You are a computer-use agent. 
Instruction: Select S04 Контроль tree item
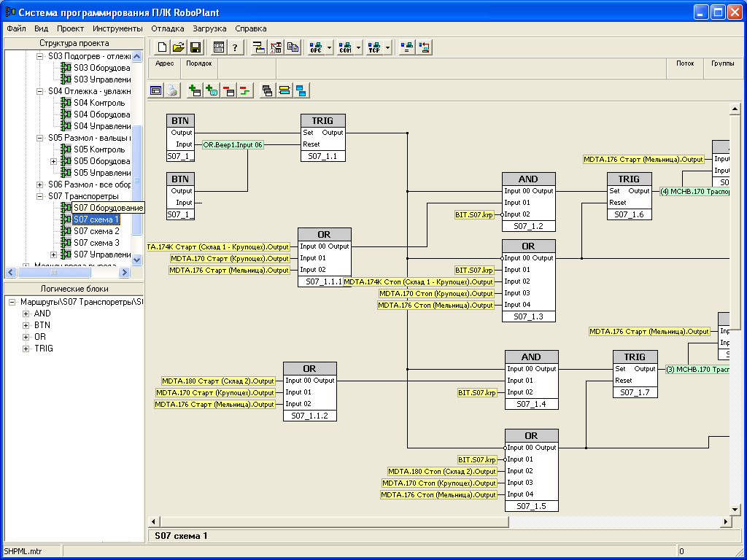99,103
